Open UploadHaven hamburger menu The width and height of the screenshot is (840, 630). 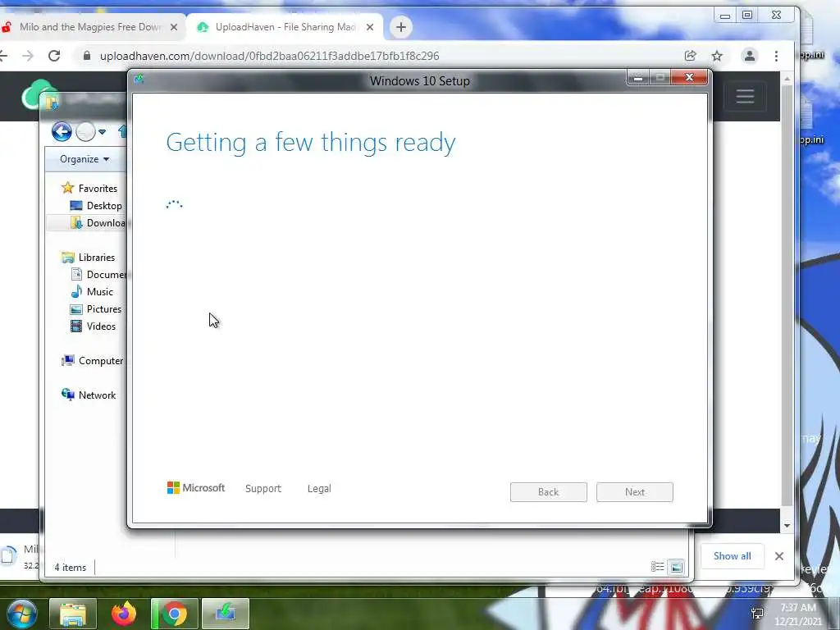[x=745, y=97]
